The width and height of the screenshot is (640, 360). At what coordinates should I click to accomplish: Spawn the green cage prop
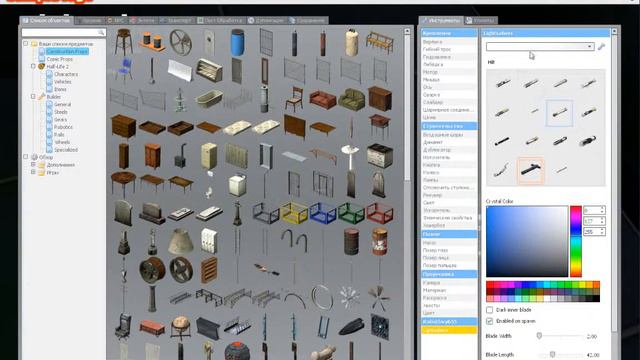(x=351, y=213)
